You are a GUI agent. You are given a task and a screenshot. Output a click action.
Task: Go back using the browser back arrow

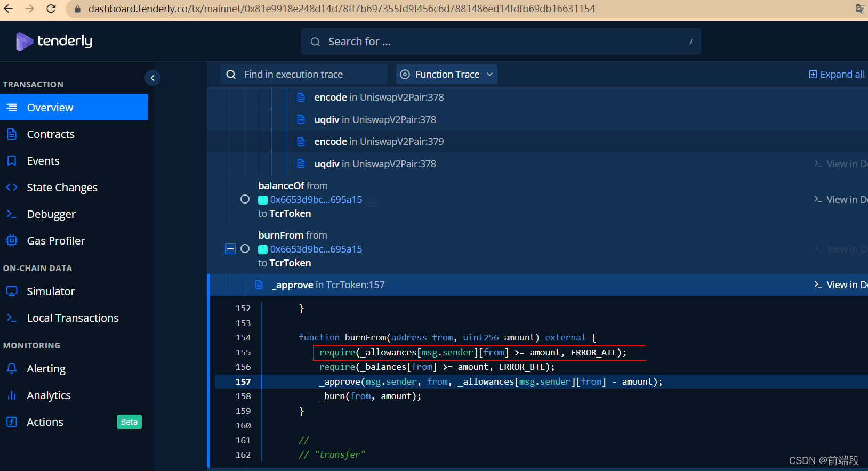[x=9, y=9]
